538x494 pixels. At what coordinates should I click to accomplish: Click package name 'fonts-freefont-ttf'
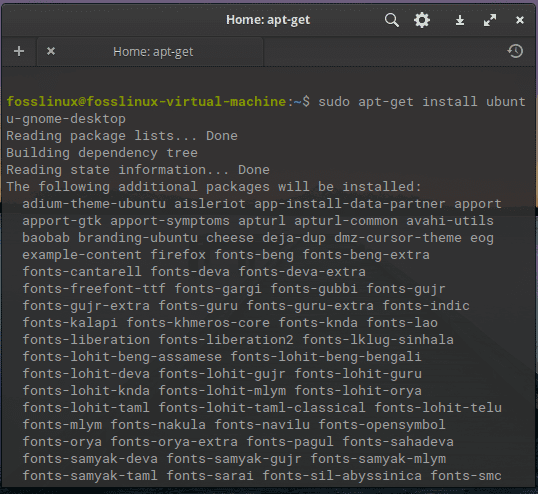[94, 289]
